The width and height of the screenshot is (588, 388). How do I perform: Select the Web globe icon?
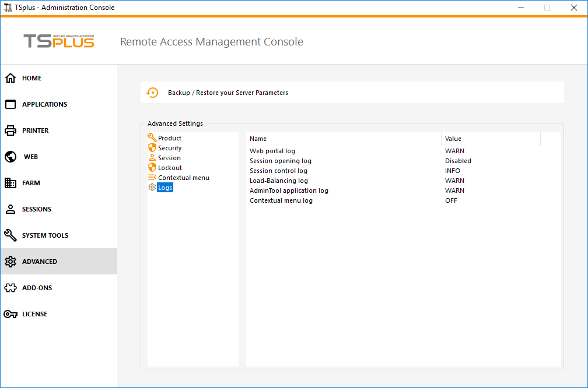coord(10,157)
